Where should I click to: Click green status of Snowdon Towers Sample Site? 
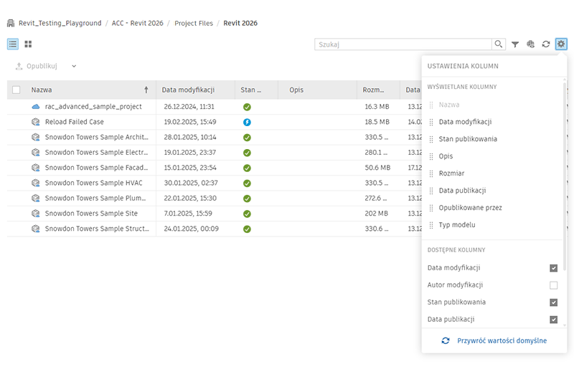click(x=247, y=214)
